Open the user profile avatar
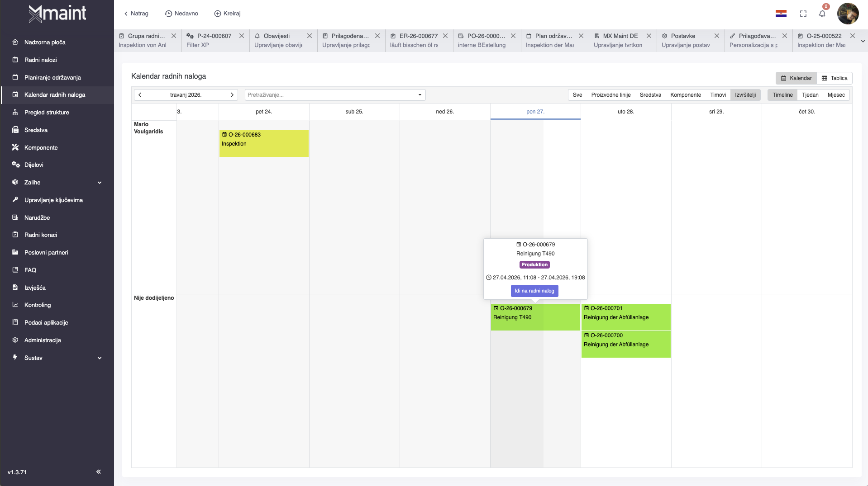Image resolution: width=868 pixels, height=486 pixels. click(x=848, y=14)
